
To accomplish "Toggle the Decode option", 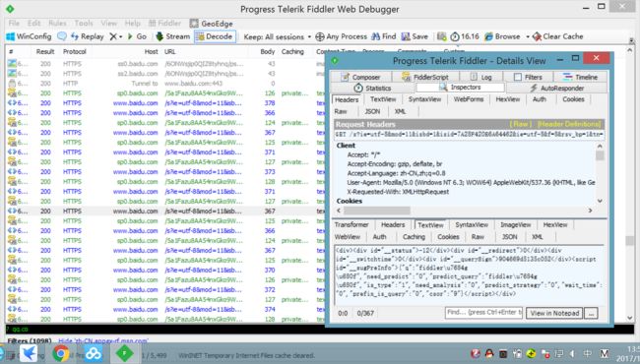I will tap(215, 36).
